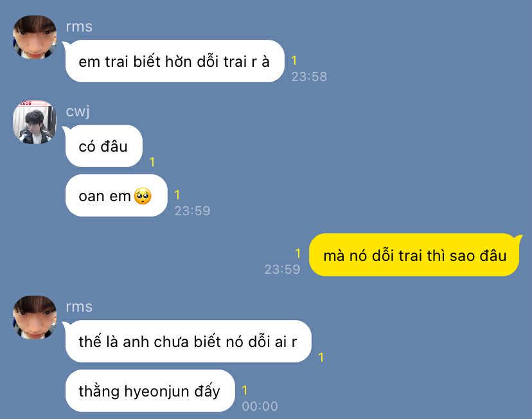Tap the pleading face emoji
Image resolution: width=532 pixels, height=419 pixels.
143,196
